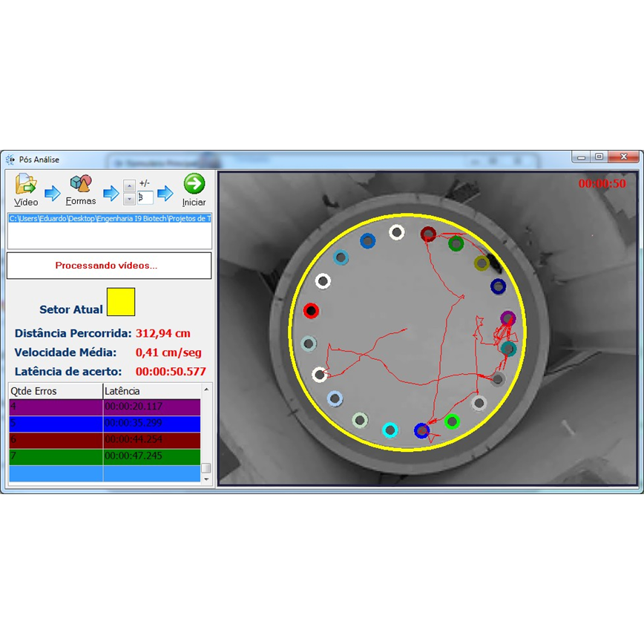
Task: Click the Pós Análise window icon
Action: (x=10, y=160)
